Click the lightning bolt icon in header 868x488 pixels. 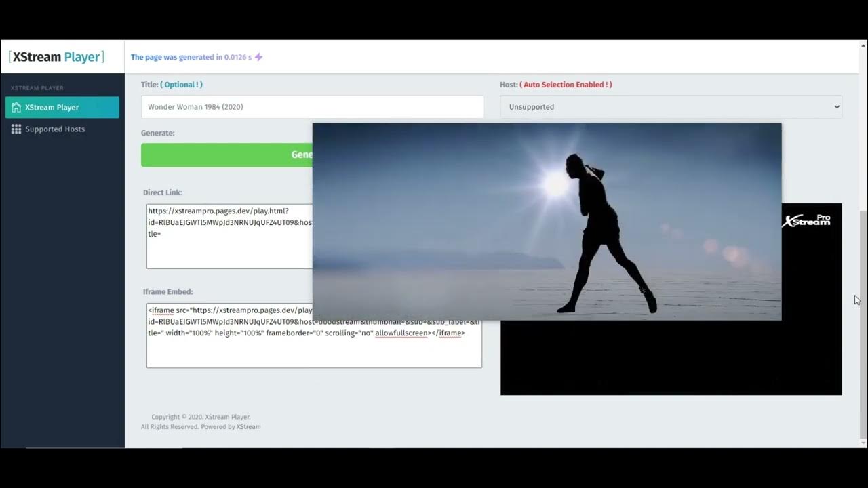258,57
